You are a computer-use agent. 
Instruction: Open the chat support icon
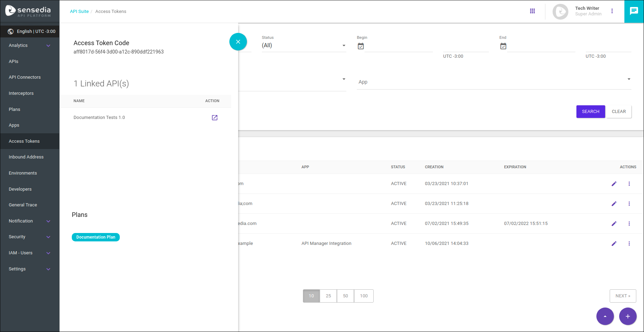pyautogui.click(x=634, y=11)
